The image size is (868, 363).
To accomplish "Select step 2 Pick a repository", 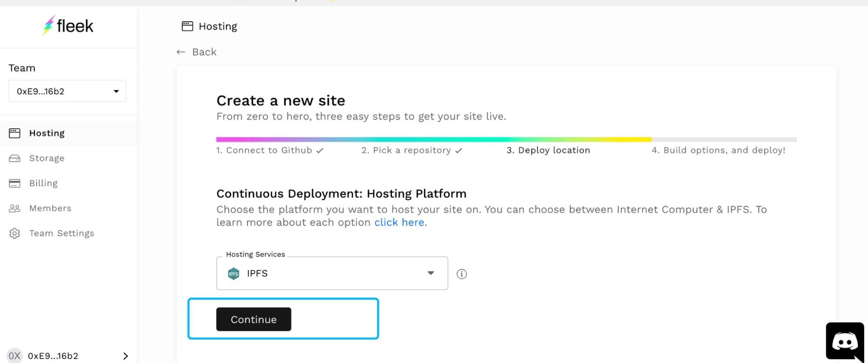I will pyautogui.click(x=411, y=150).
